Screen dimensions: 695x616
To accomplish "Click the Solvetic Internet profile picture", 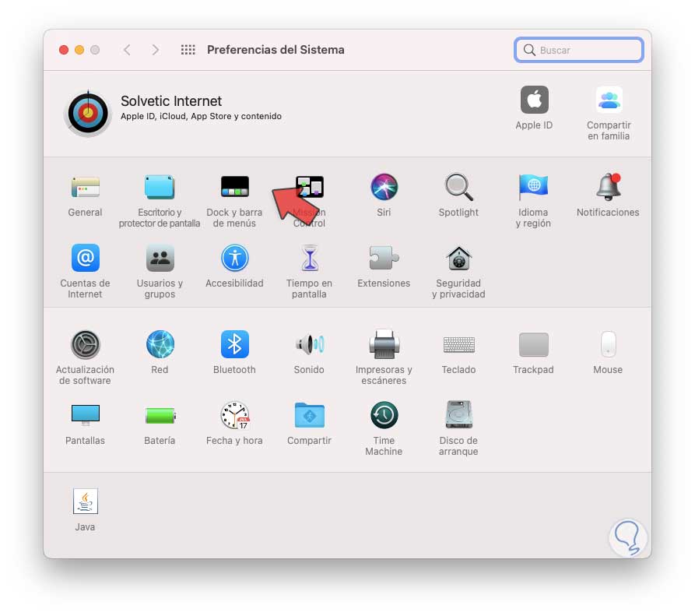I will point(88,114).
